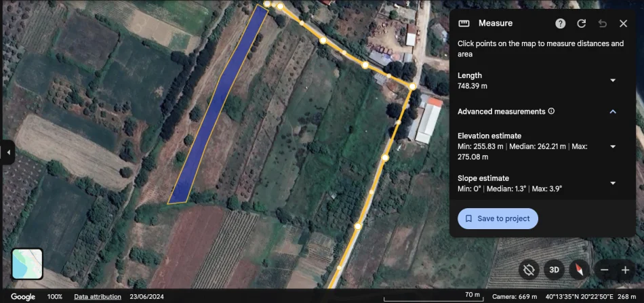Collapse the Advanced measurements section
This screenshot has width=644, height=303.
613,111
